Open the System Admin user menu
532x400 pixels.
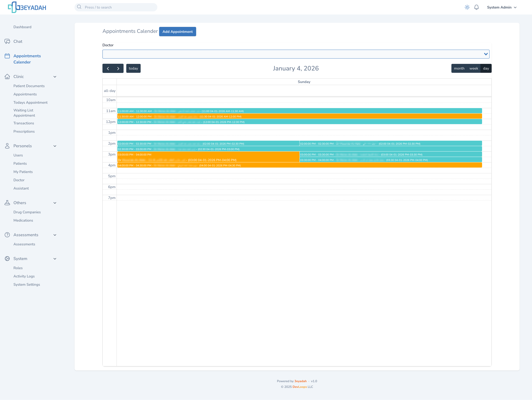tap(501, 7)
